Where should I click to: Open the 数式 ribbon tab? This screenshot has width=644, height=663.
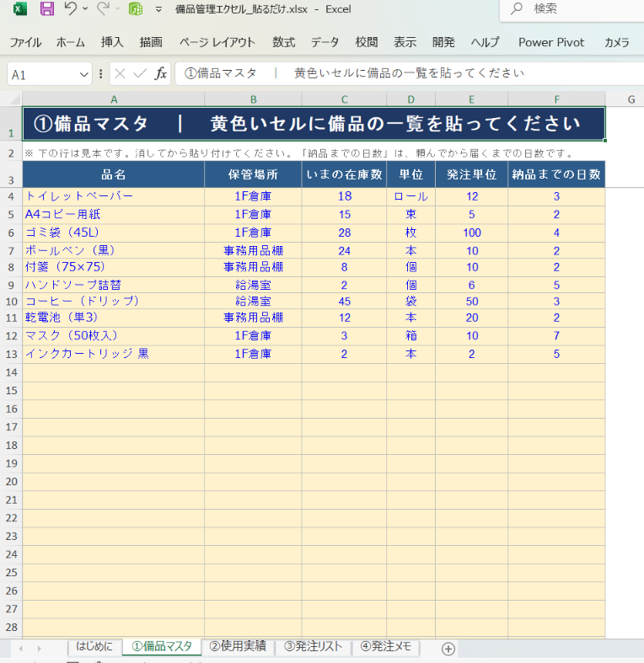pos(283,42)
